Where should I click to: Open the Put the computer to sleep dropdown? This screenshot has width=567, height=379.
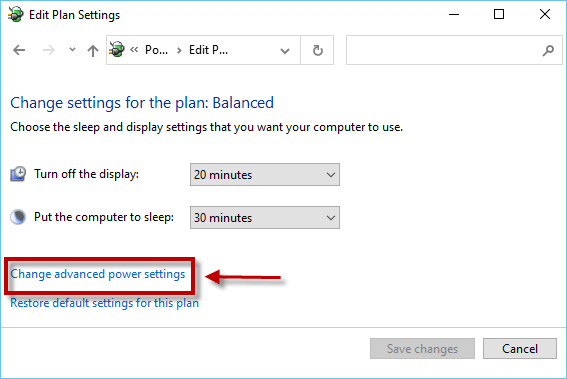click(x=265, y=217)
